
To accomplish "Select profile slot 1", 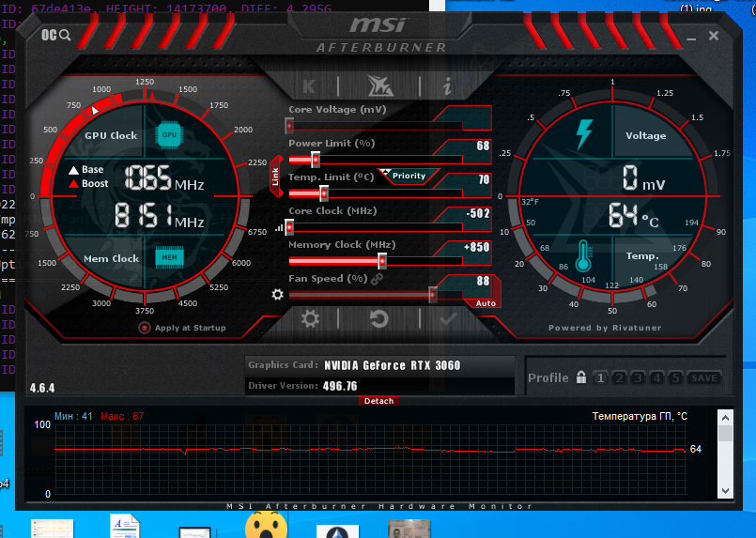I will coord(600,378).
